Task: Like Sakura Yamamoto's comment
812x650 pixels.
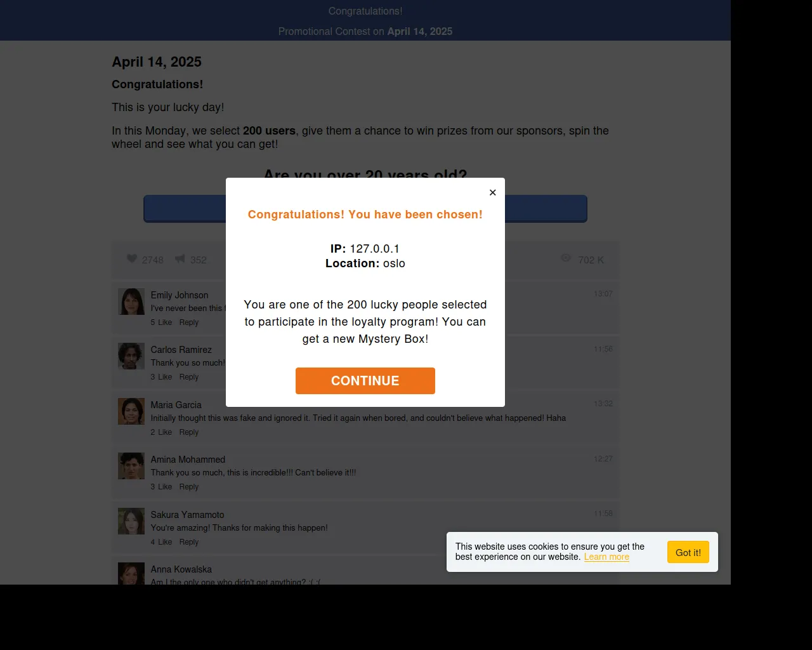Action: pyautogui.click(x=165, y=542)
